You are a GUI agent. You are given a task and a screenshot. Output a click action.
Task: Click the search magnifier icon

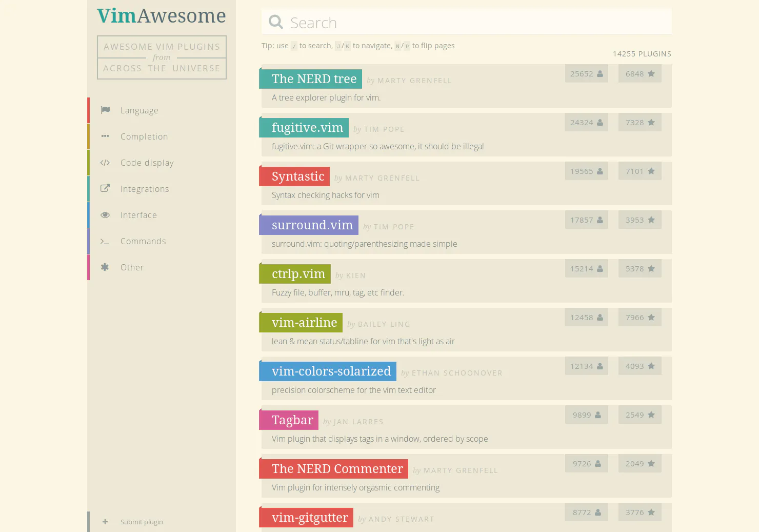(x=276, y=22)
